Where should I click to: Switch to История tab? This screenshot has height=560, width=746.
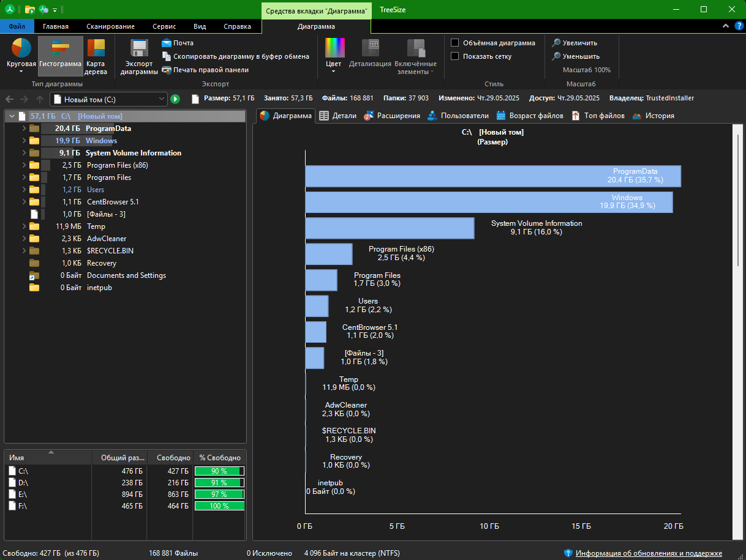654,116
